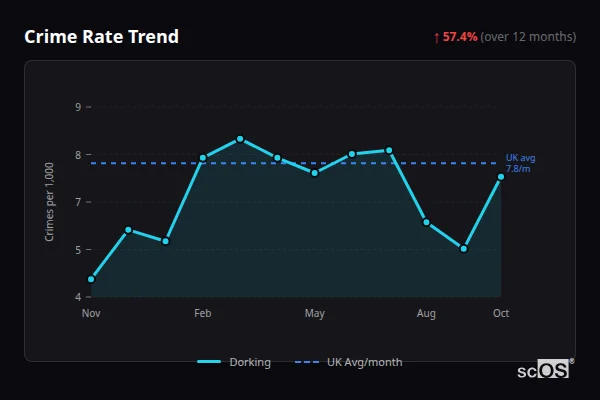Click the y-axis value 7
This screenshot has height=400, width=600.
[78, 202]
